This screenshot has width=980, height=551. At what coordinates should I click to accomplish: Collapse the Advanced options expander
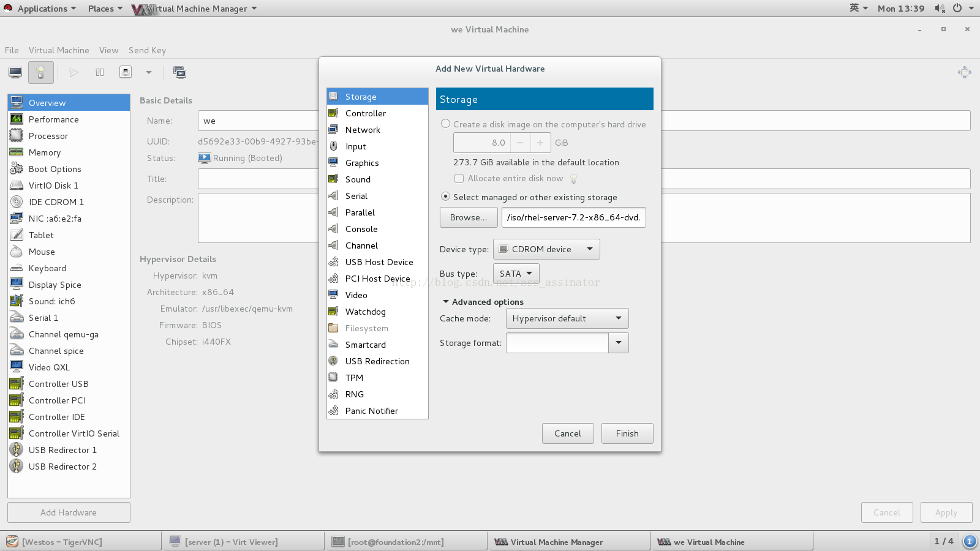446,302
